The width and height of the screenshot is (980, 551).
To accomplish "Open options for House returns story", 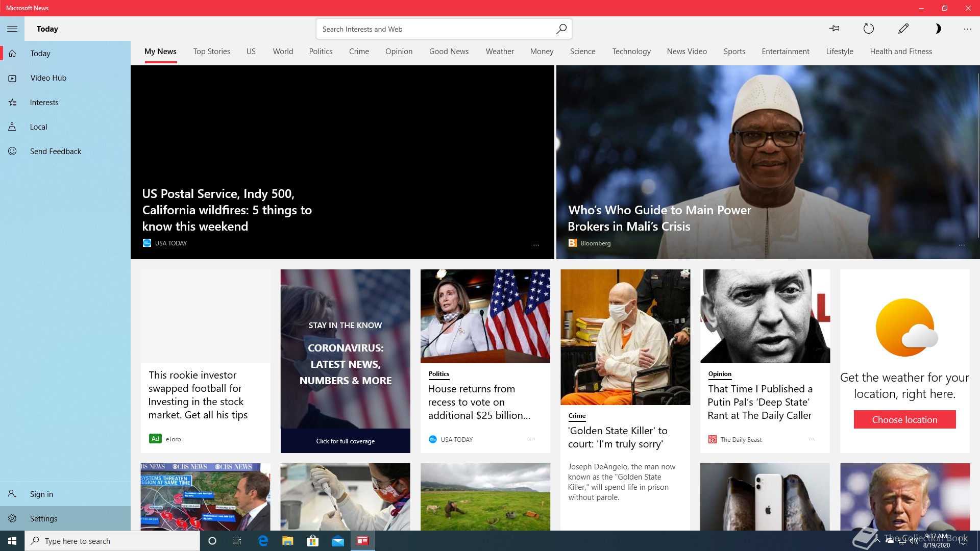I will click(532, 439).
